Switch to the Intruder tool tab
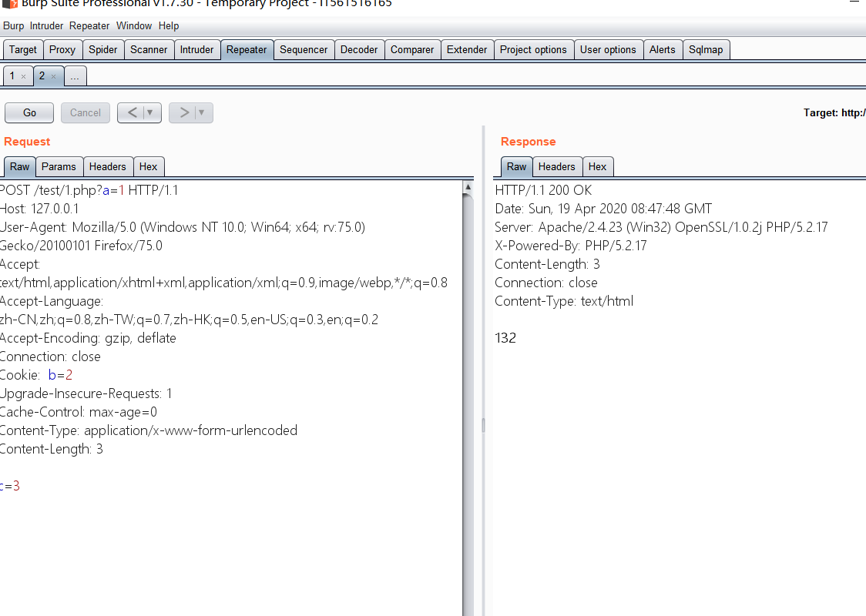866x616 pixels. [196, 50]
